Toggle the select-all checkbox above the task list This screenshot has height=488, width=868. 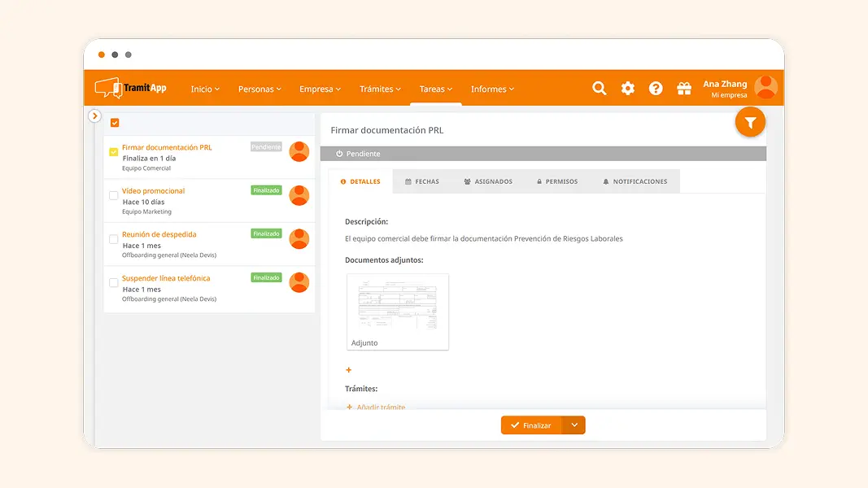tap(115, 122)
